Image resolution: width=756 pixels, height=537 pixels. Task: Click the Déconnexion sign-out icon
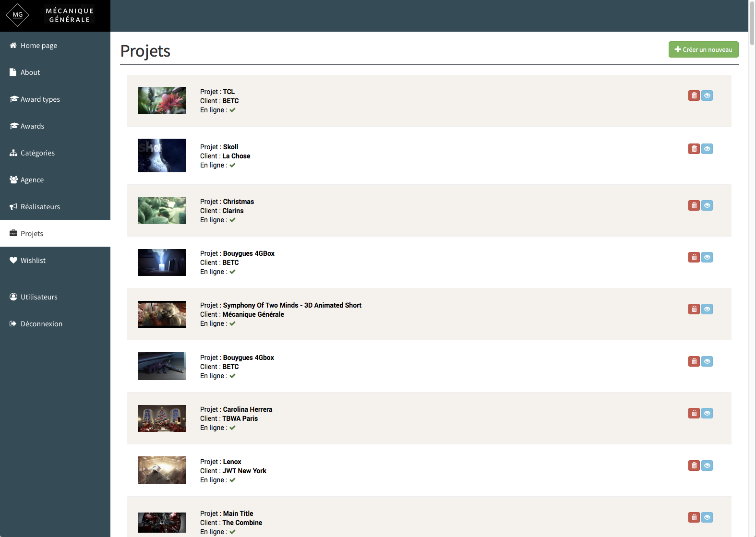click(x=13, y=323)
